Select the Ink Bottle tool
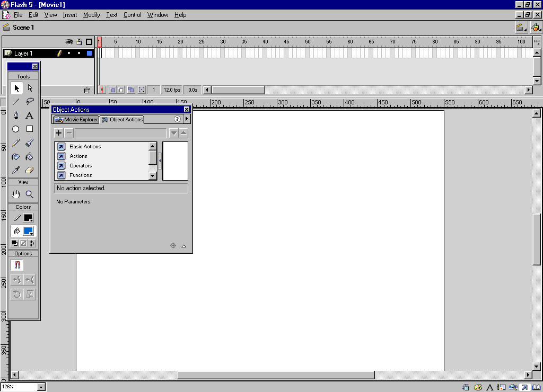543x392 pixels. (16, 157)
